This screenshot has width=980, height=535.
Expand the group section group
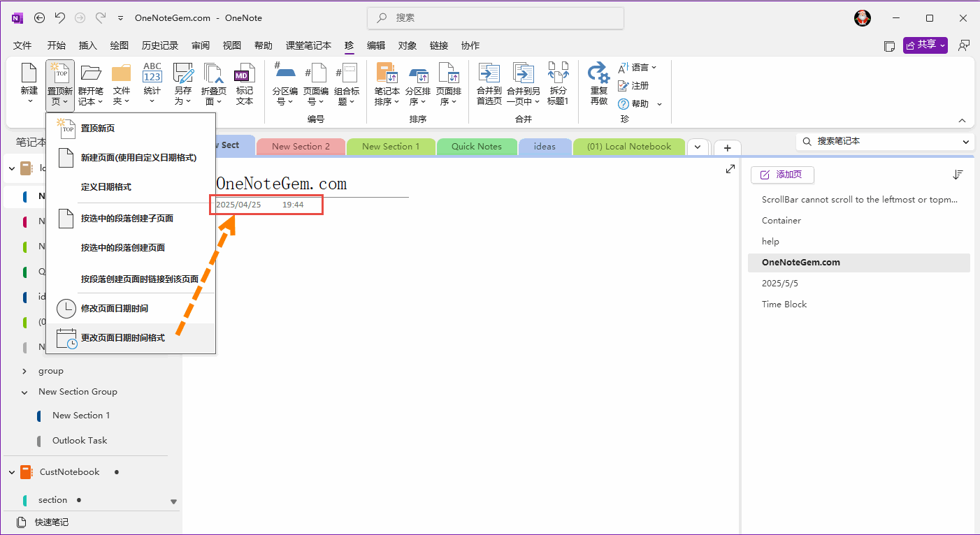24,371
